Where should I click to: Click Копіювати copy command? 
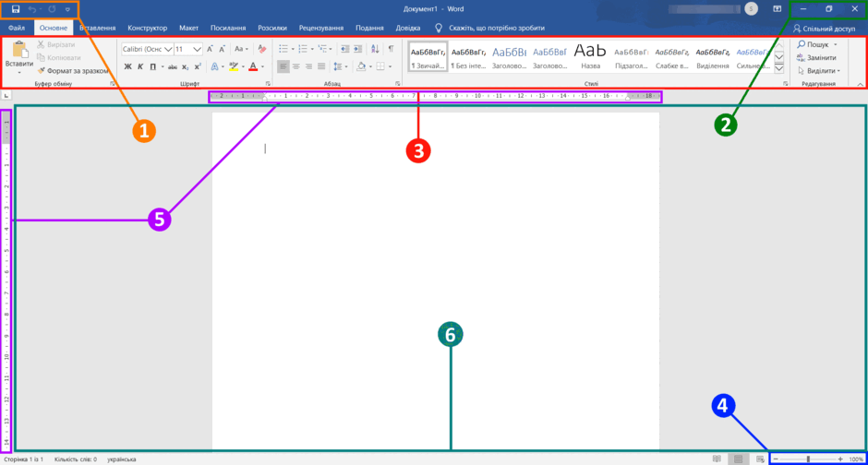[59, 57]
